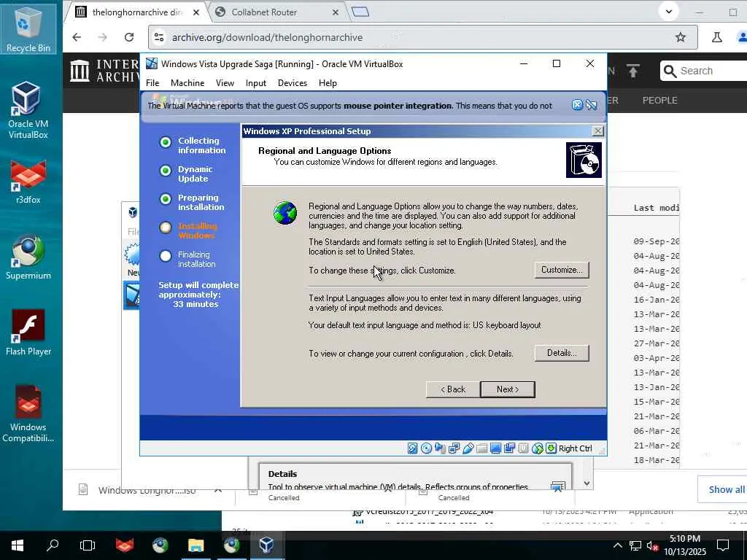Viewport: 747px width, 560px height.
Task: Select the Supermium desktop shortcut
Action: click(28, 257)
